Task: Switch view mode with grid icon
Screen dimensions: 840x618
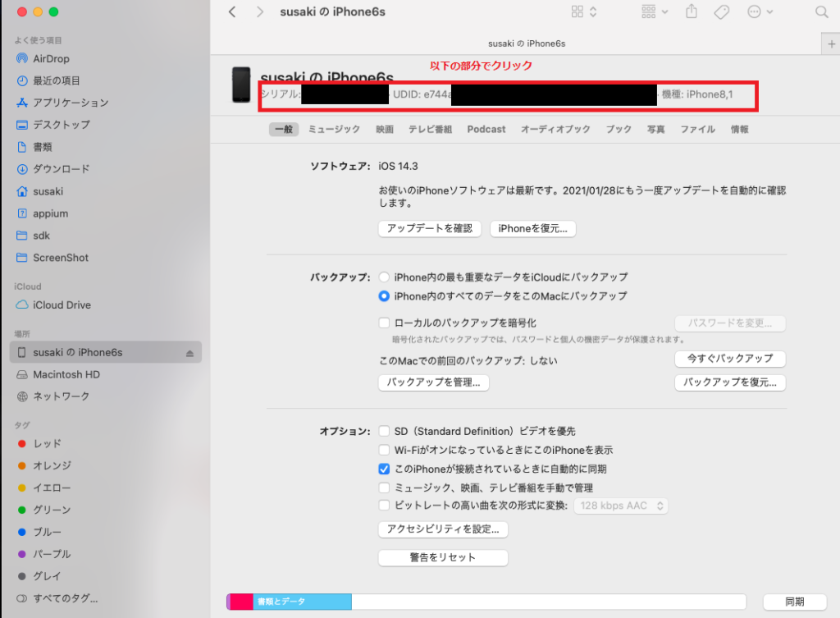Action: pyautogui.click(x=583, y=11)
